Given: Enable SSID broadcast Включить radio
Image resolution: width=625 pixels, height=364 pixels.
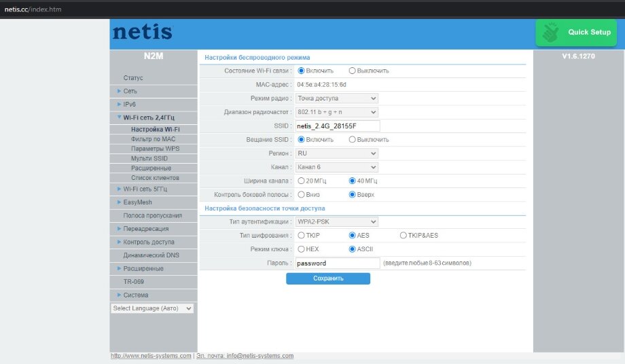Looking at the screenshot, I should pyautogui.click(x=302, y=140).
